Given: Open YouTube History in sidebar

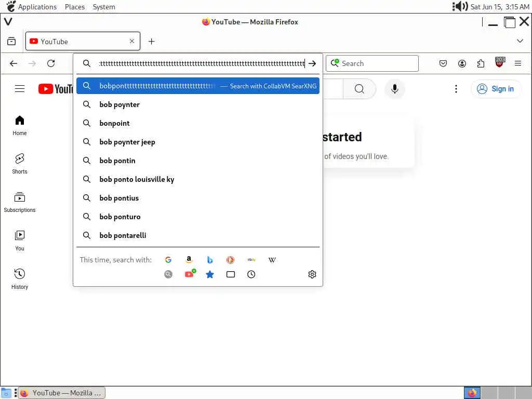Looking at the screenshot, I should (20, 279).
